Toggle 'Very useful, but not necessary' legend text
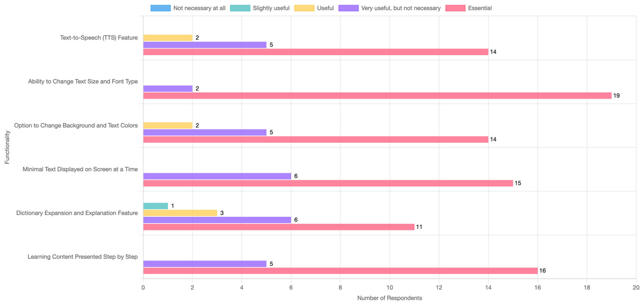 point(401,8)
